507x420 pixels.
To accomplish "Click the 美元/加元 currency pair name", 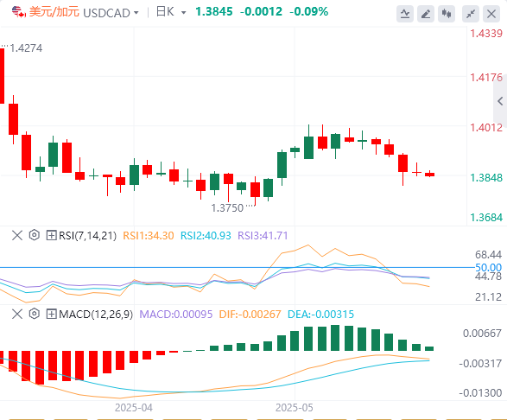I will [x=54, y=12].
